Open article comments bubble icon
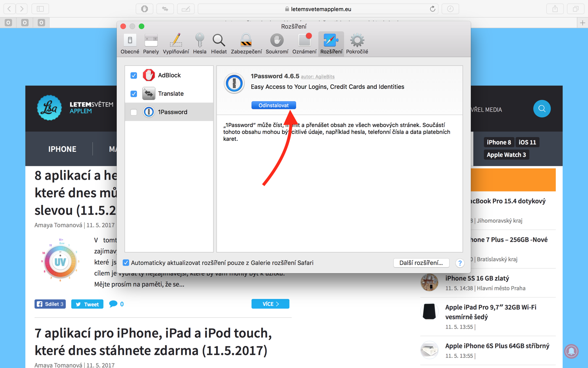The image size is (588, 368). (x=113, y=304)
